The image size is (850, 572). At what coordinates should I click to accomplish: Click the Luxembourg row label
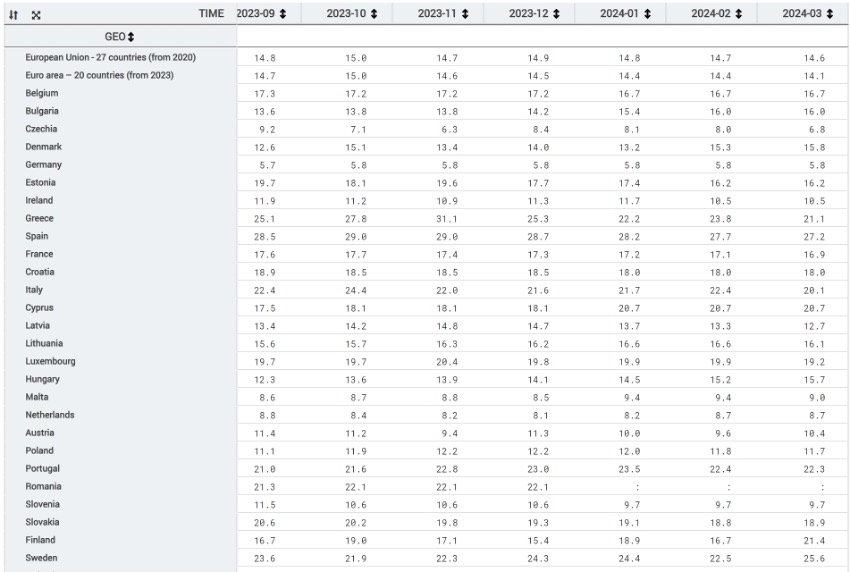click(x=50, y=362)
